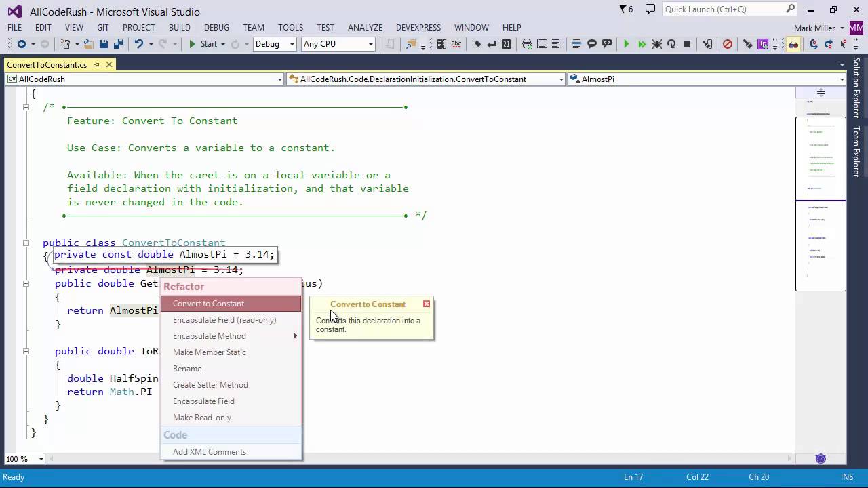Click the Save floppy disk icon
Screen dimensions: 868x488
pos(104,44)
